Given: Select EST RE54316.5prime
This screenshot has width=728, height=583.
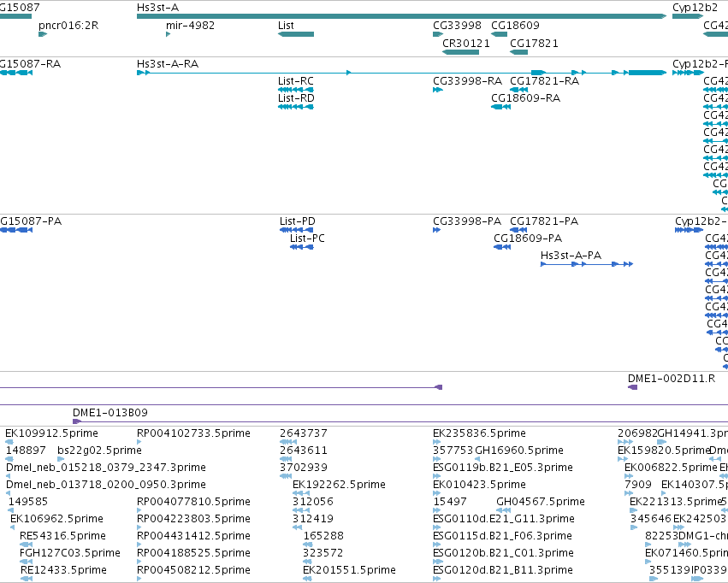Looking at the screenshot, I should tap(62, 536).
